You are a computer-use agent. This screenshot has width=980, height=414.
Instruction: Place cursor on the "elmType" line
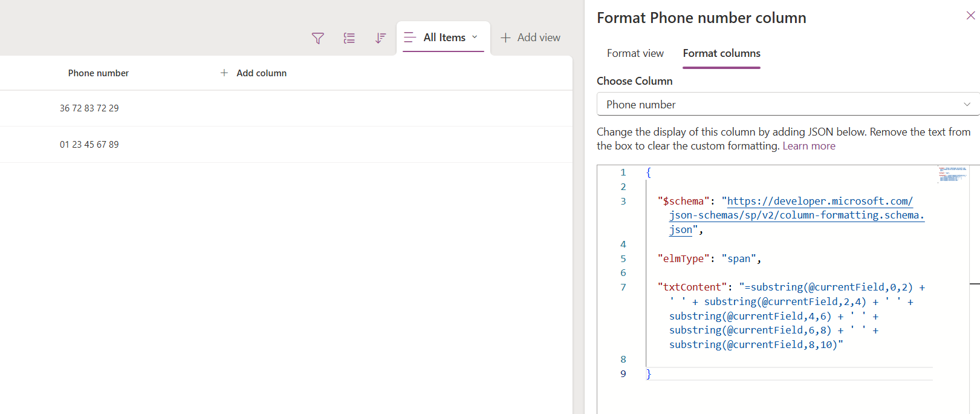709,258
